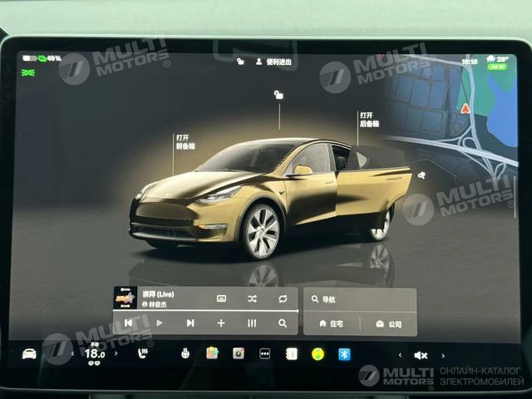The height and width of the screenshot is (399, 532).
Task: Open the camera app icon
Action: click(x=239, y=353)
